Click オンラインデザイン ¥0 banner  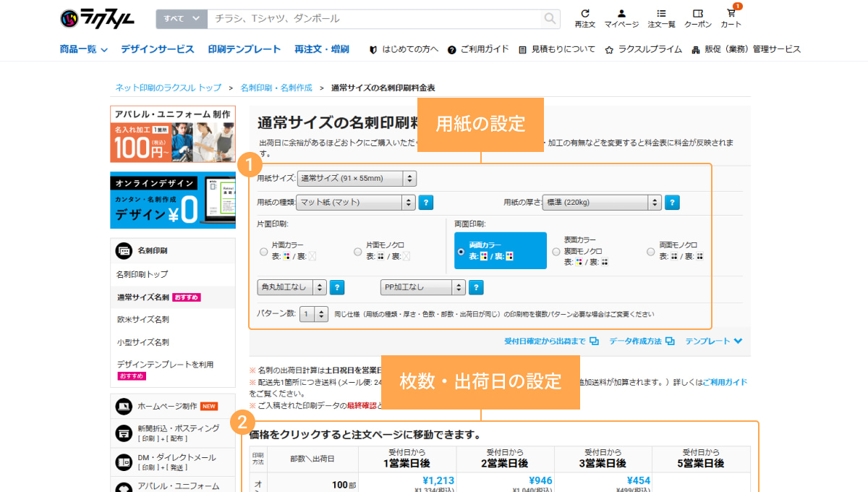pyautogui.click(x=172, y=200)
